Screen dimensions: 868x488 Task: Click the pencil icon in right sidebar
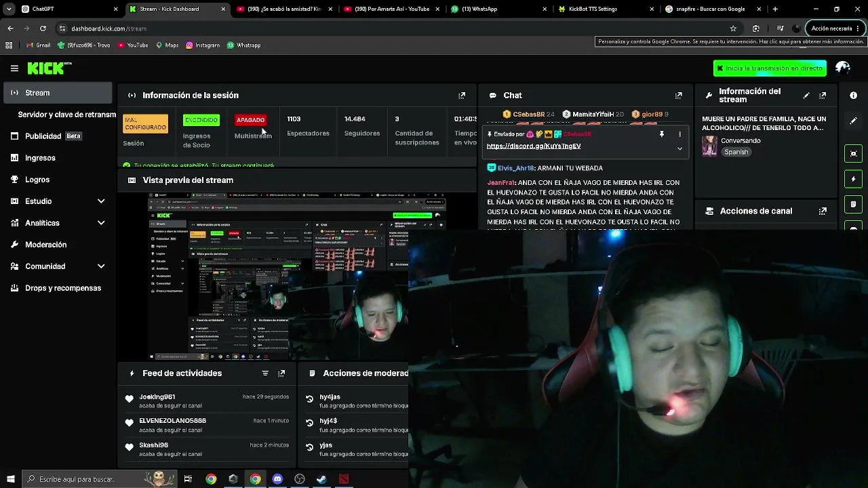(x=854, y=121)
